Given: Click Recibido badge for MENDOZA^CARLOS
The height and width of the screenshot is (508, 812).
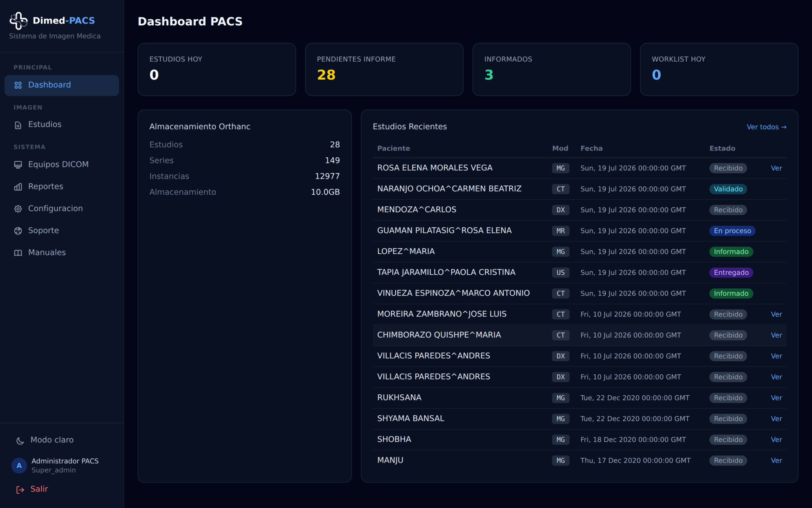Looking at the screenshot, I should click(728, 210).
